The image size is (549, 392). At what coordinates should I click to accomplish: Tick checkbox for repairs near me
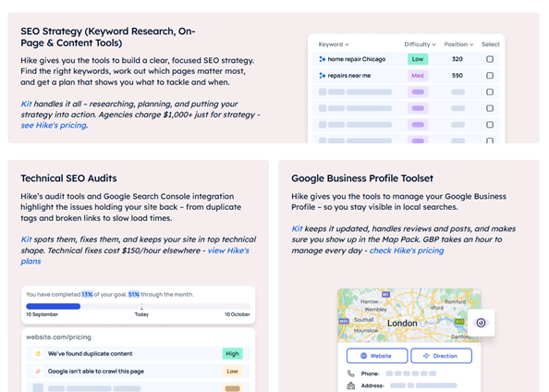click(x=490, y=76)
